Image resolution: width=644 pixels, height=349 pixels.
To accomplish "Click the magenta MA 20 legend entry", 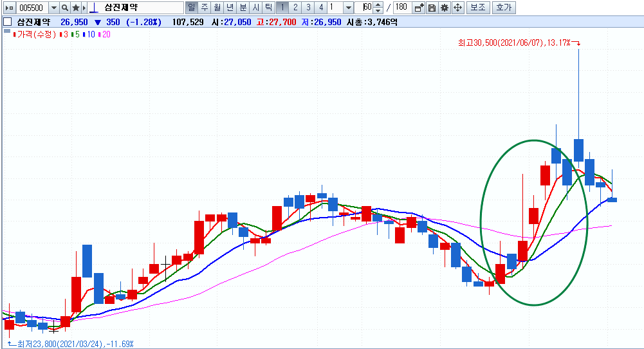I will coord(104,35).
